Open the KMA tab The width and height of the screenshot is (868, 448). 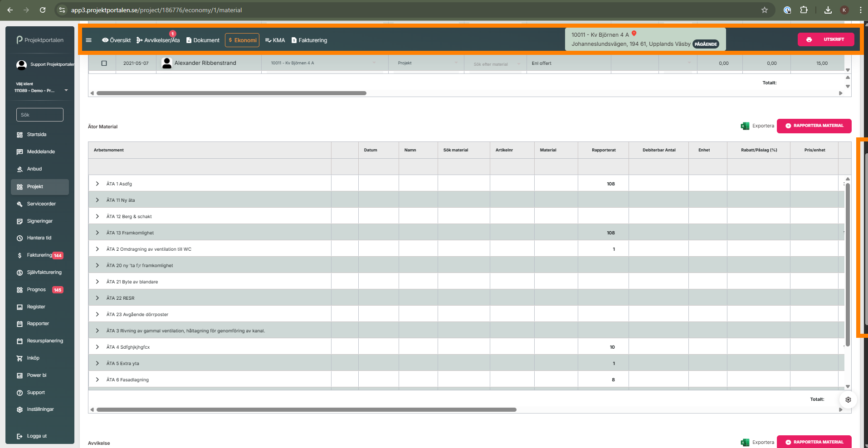pyautogui.click(x=275, y=40)
